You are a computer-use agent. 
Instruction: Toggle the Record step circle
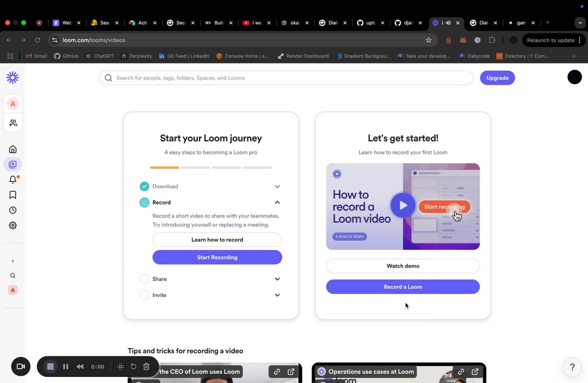(144, 202)
